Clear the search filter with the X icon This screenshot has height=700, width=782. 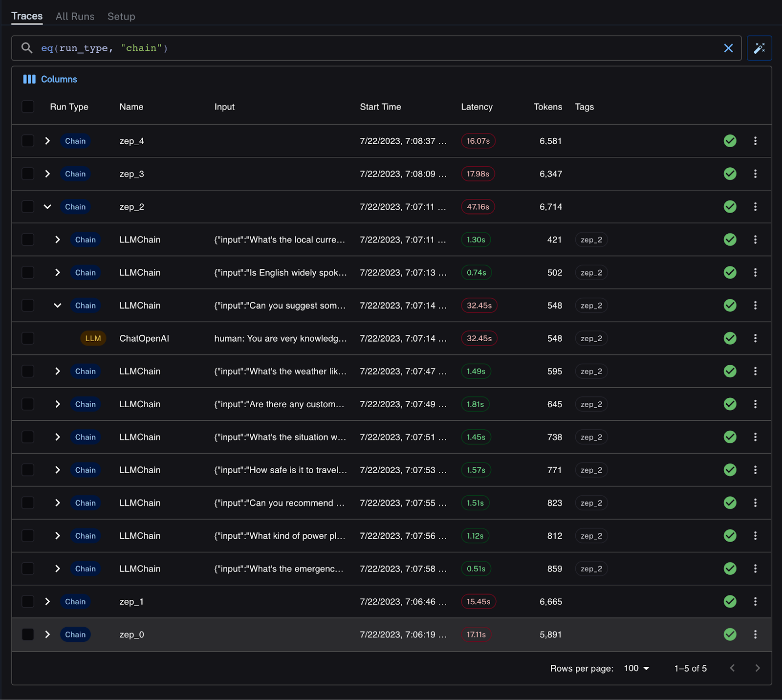[x=728, y=48]
